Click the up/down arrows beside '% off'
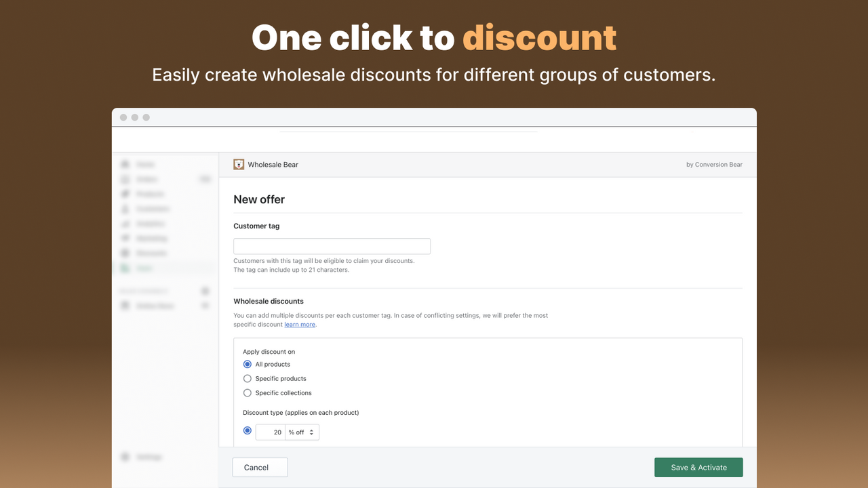The image size is (868, 488). (311, 432)
